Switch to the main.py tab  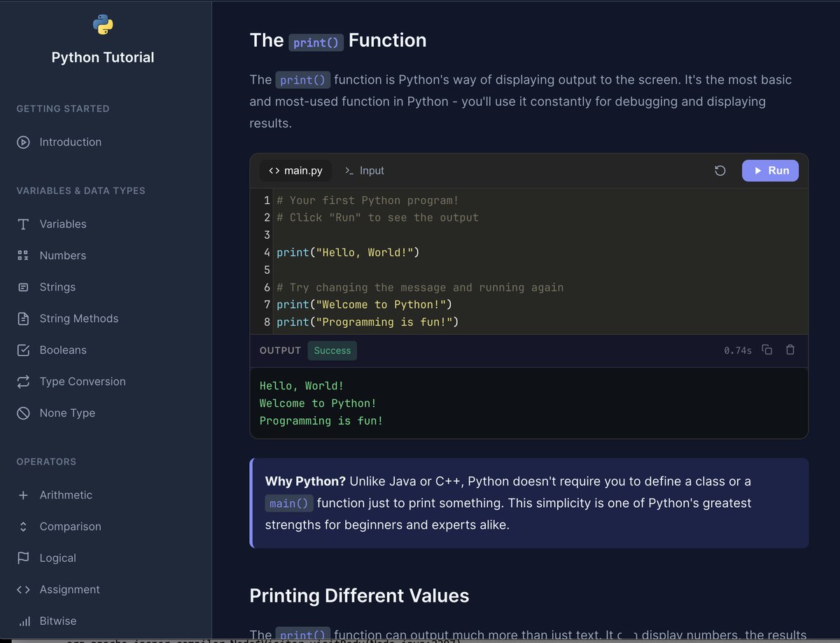[x=295, y=170]
